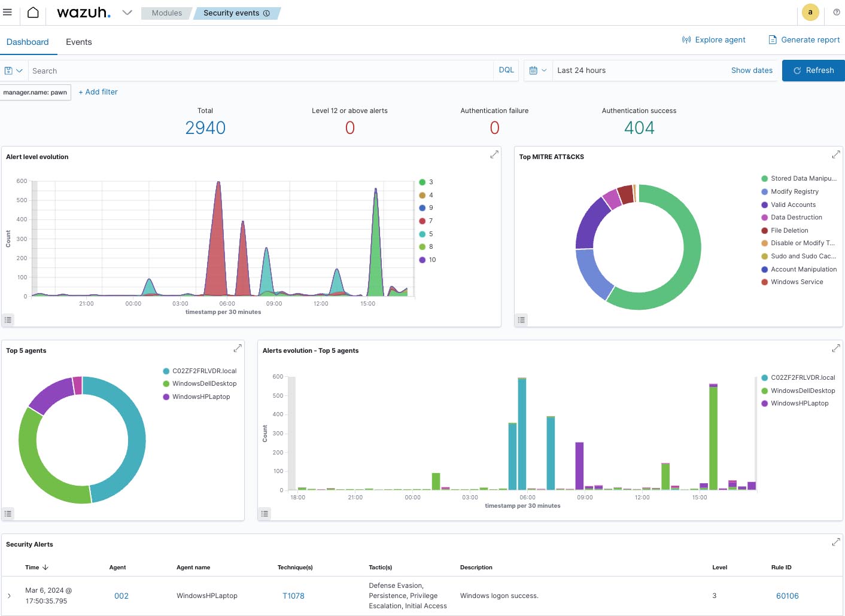Click Authentication success count 404
Viewport: 845px width, 616px height.
(639, 127)
